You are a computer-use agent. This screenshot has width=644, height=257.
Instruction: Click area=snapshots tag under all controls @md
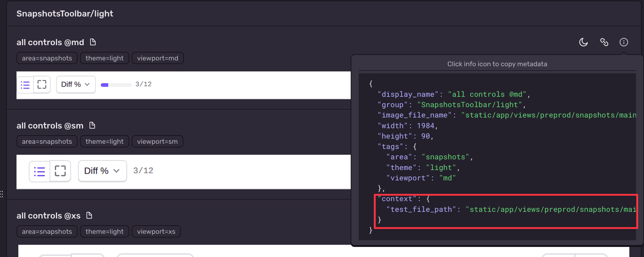pyautogui.click(x=47, y=58)
